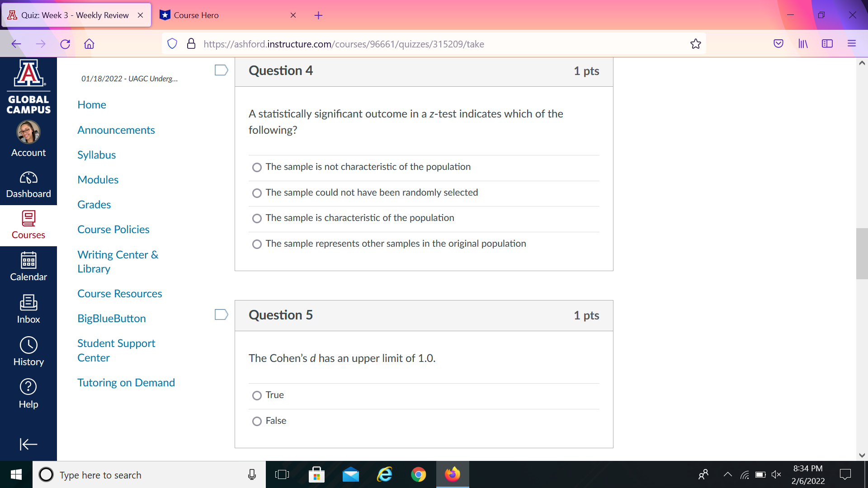Screen dimensions: 868x488
Task: Select 'The sample could not have been randomly selected'
Action: pyautogui.click(x=257, y=193)
